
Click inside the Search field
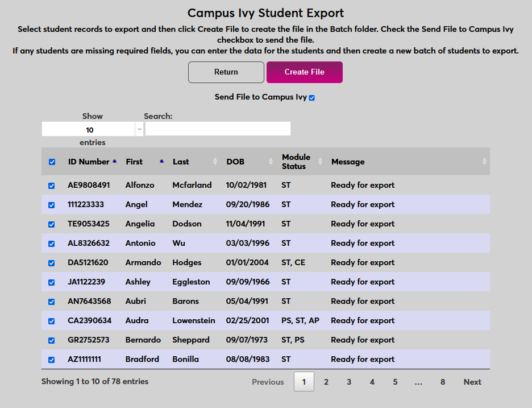[x=218, y=129]
